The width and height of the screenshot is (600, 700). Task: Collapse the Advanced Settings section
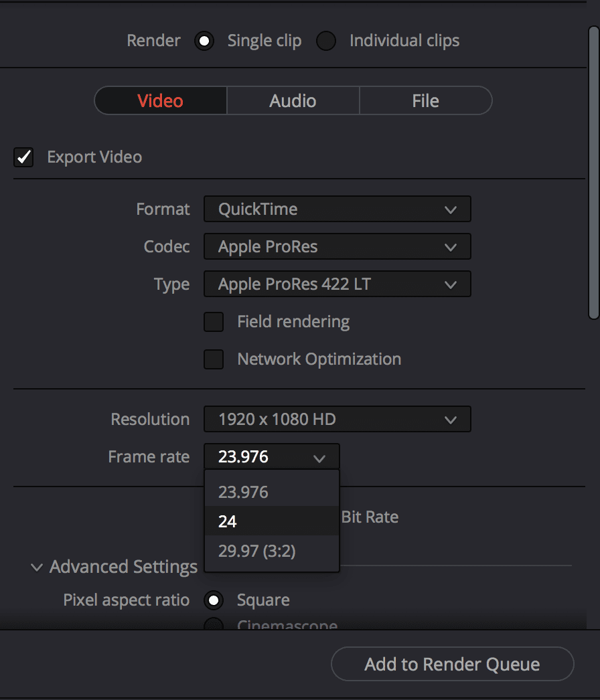point(37,567)
